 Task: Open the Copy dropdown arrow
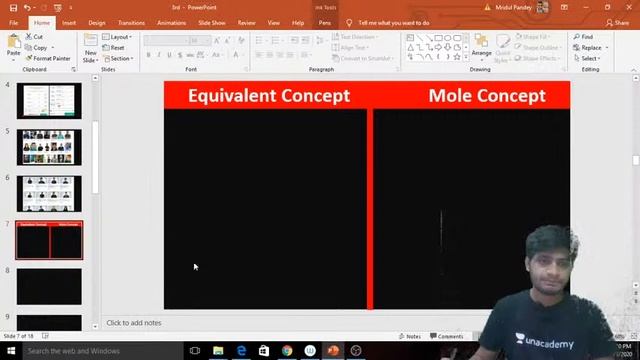coord(53,48)
